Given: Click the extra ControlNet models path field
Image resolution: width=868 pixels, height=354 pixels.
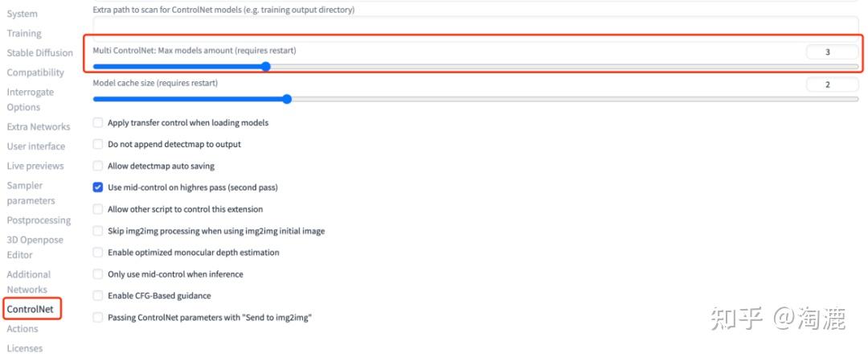Looking at the screenshot, I should (x=474, y=24).
